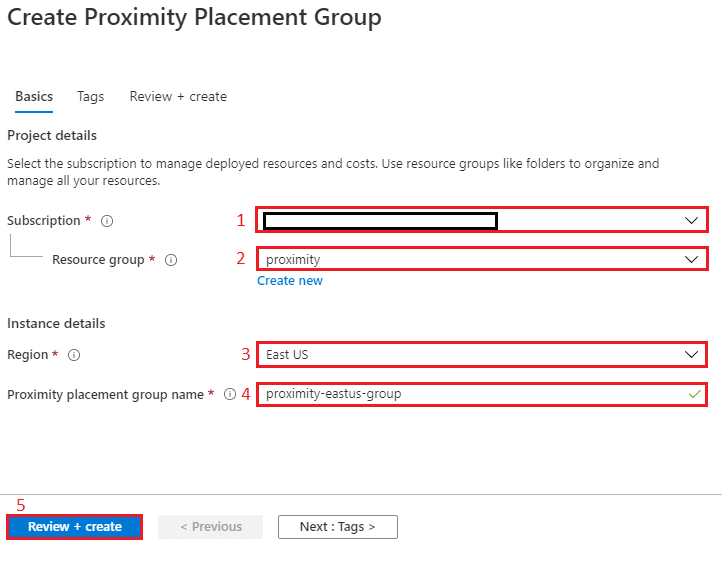Image resolution: width=723 pixels, height=563 pixels.
Task: Click the Instance details heading
Action: click(x=56, y=324)
